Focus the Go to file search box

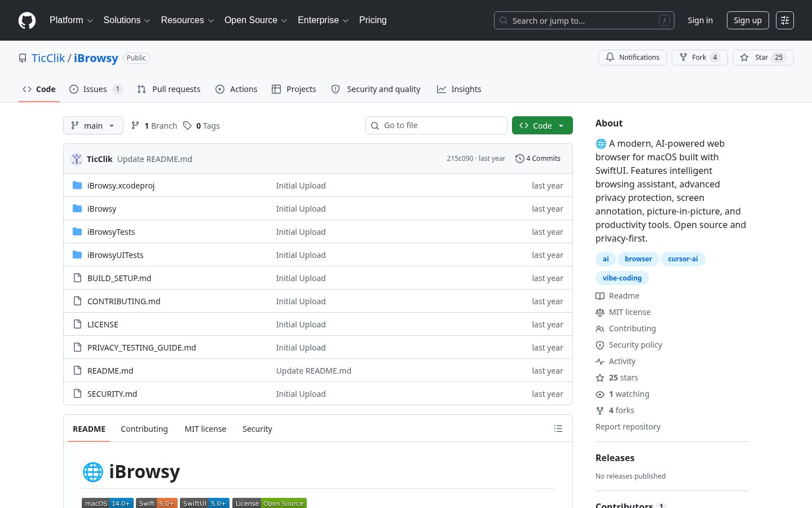(x=436, y=125)
